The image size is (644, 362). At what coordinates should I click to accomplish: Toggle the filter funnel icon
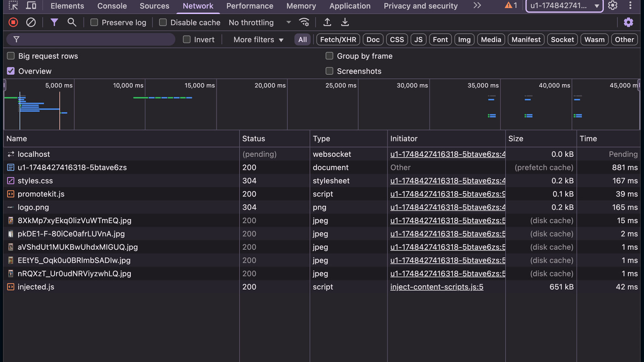54,23
